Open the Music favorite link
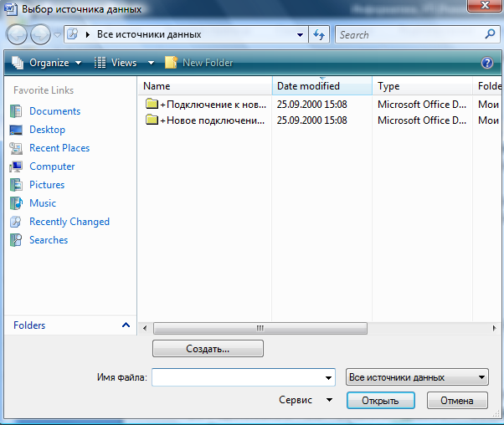This screenshot has width=504, height=425. 43,203
